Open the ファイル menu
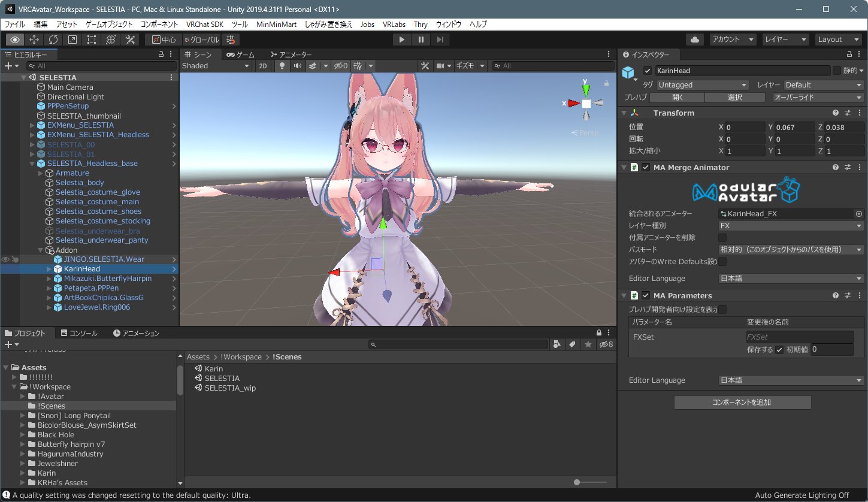 click(x=15, y=25)
